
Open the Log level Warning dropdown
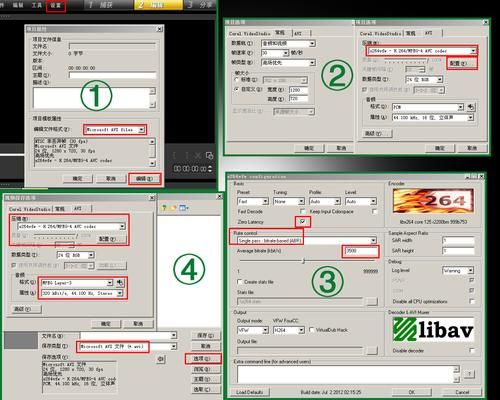pos(458,270)
